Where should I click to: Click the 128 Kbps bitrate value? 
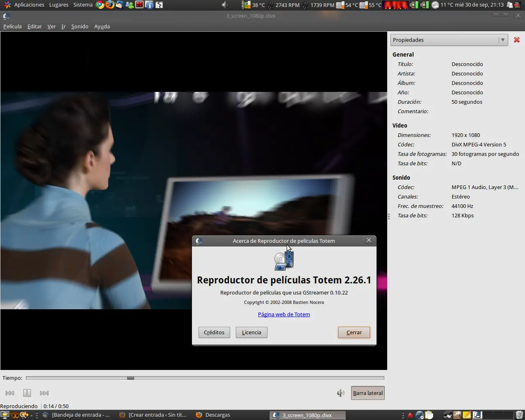pos(463,215)
